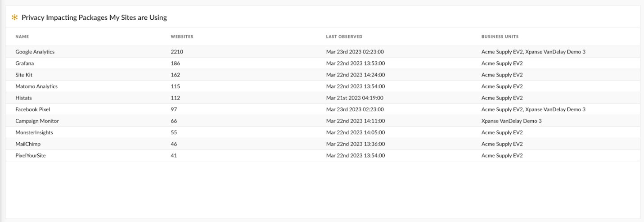Sort by the WEBSITES column header
644x222 pixels.
click(x=182, y=36)
